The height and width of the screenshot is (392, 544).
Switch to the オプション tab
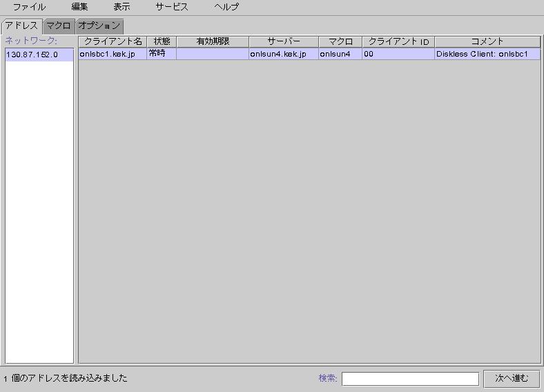99,26
